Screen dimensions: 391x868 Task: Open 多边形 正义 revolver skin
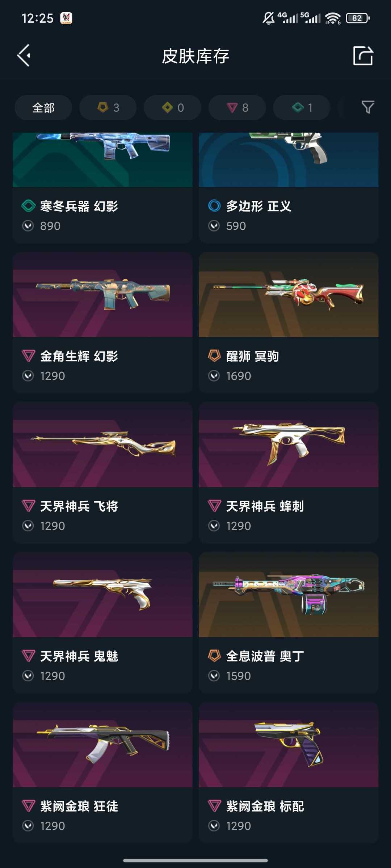pyautogui.click(x=289, y=188)
